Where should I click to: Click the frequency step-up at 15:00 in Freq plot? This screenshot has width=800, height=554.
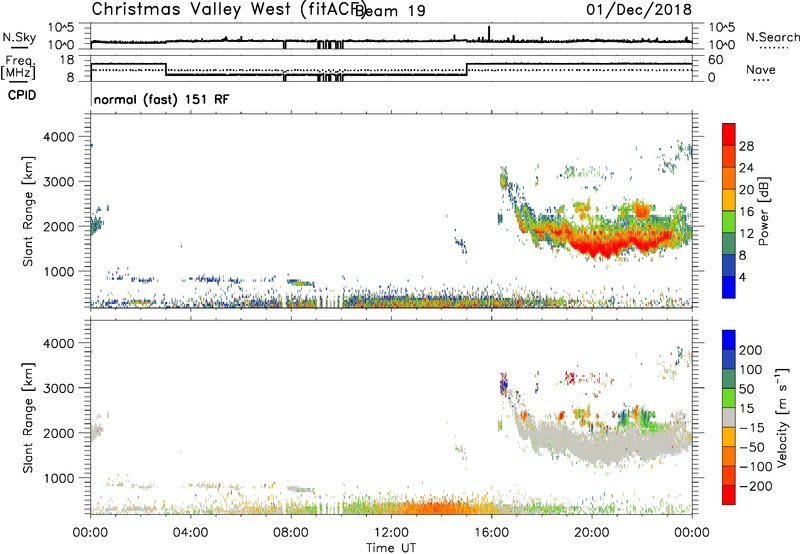point(467,69)
